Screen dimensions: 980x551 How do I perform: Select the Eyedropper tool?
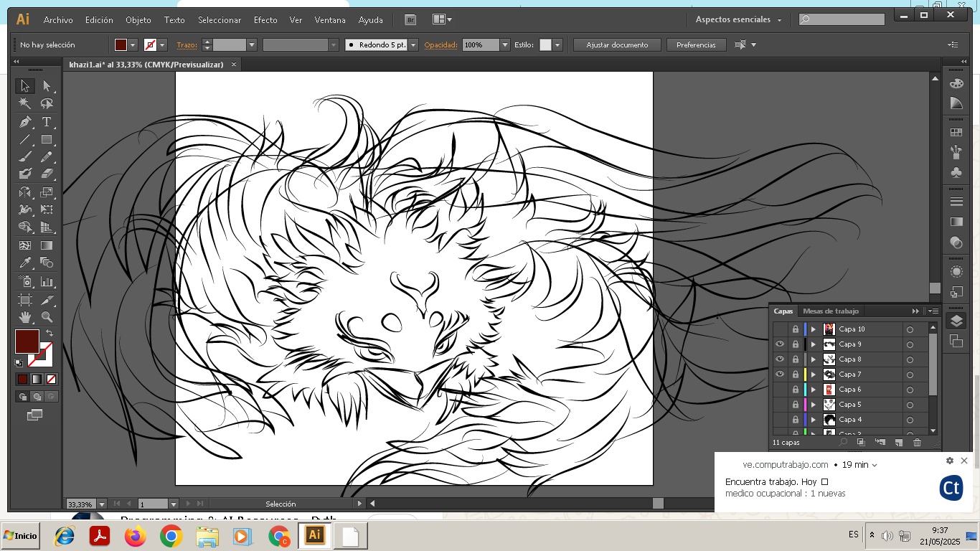pyautogui.click(x=24, y=263)
